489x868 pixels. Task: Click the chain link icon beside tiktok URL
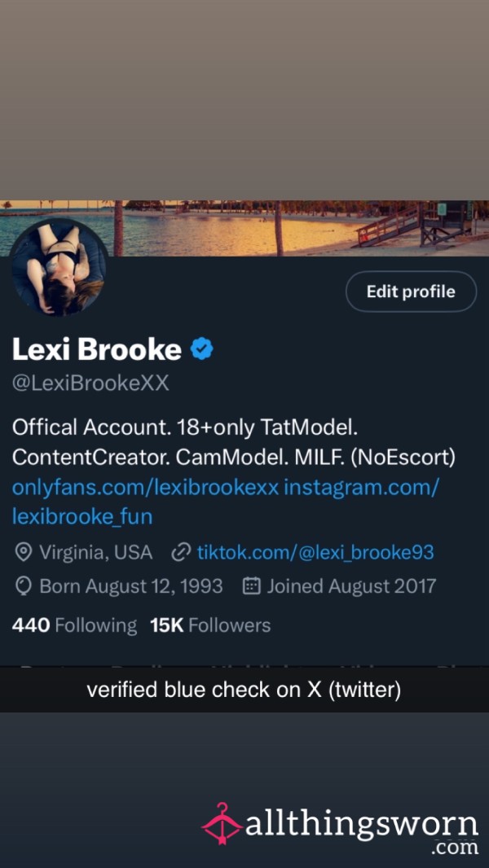coord(181,552)
